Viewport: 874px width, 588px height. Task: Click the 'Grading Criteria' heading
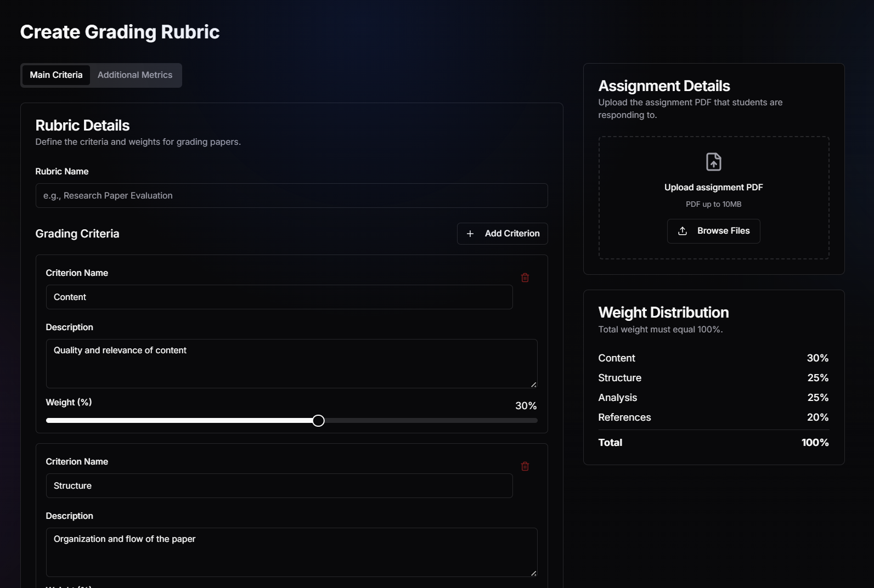77,234
